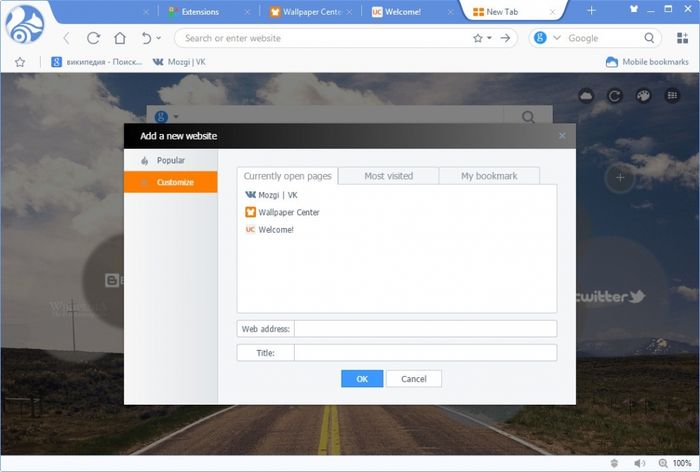Click the Web address input field
This screenshot has height=472, width=700.
point(425,329)
